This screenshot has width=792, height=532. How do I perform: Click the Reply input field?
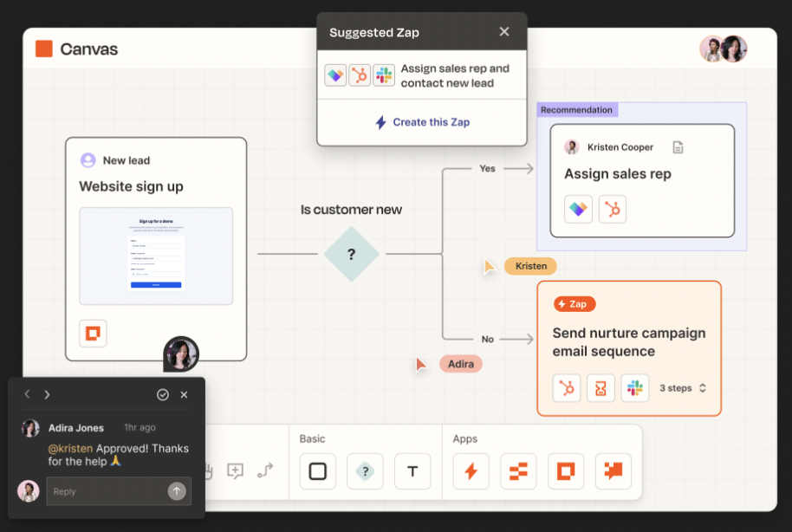pyautogui.click(x=106, y=491)
